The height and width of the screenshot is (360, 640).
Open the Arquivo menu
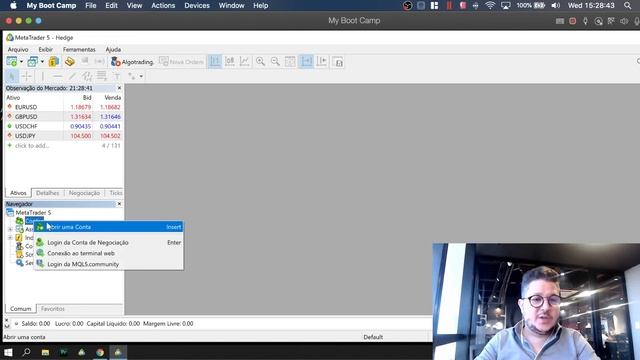coord(18,49)
